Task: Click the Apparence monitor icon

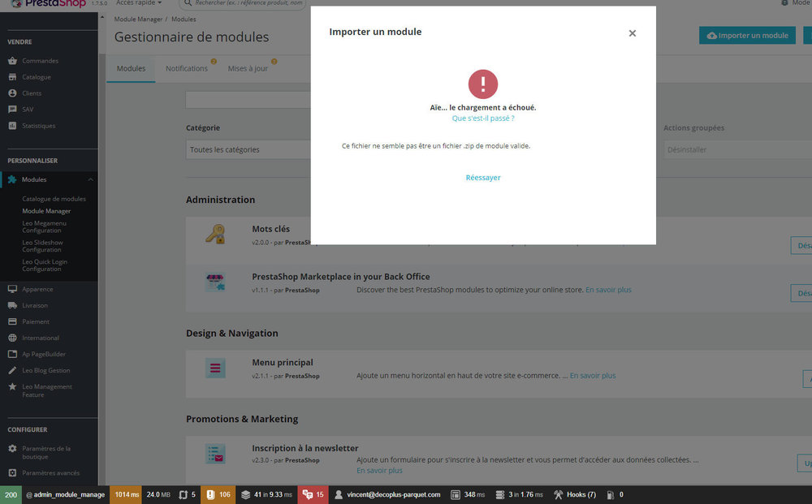Action: click(12, 289)
